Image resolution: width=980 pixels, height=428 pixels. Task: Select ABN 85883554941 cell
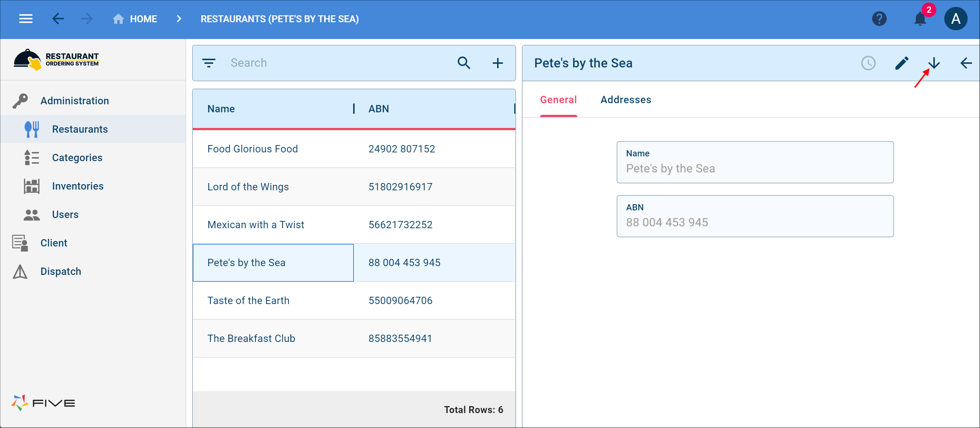coord(400,338)
